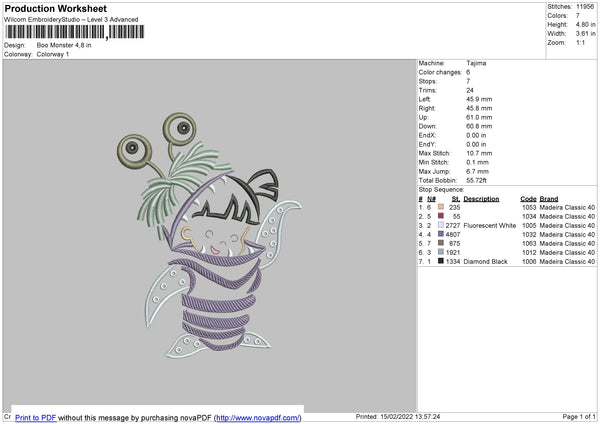
Task: Click the 'Brand' column header
Action: (549, 199)
